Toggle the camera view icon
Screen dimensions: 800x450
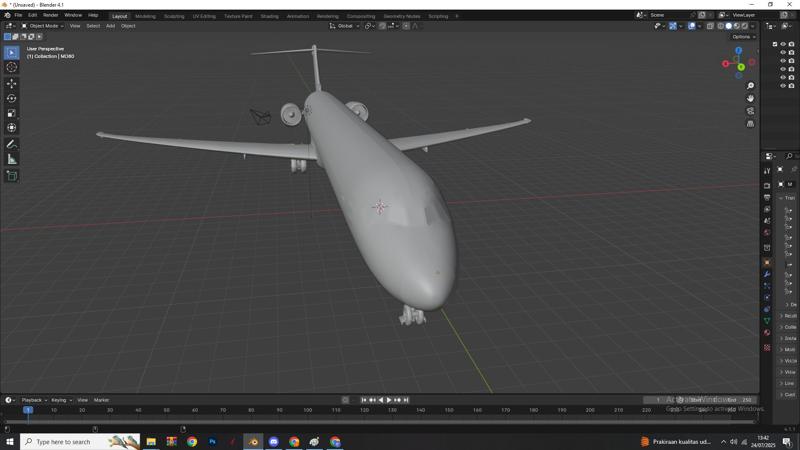pos(750,111)
